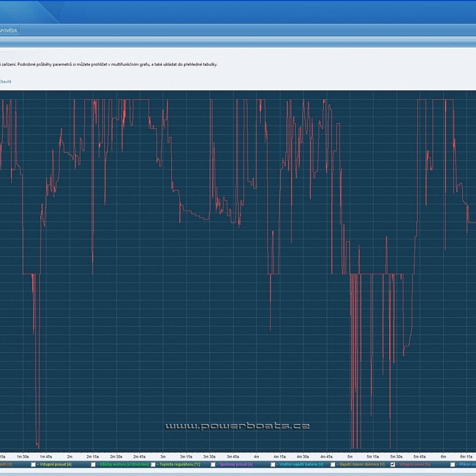The height and width of the screenshot is (476, 476).
Task: Toggle the Příkon checkbox at the legend's end
Action: pyautogui.click(x=453, y=464)
